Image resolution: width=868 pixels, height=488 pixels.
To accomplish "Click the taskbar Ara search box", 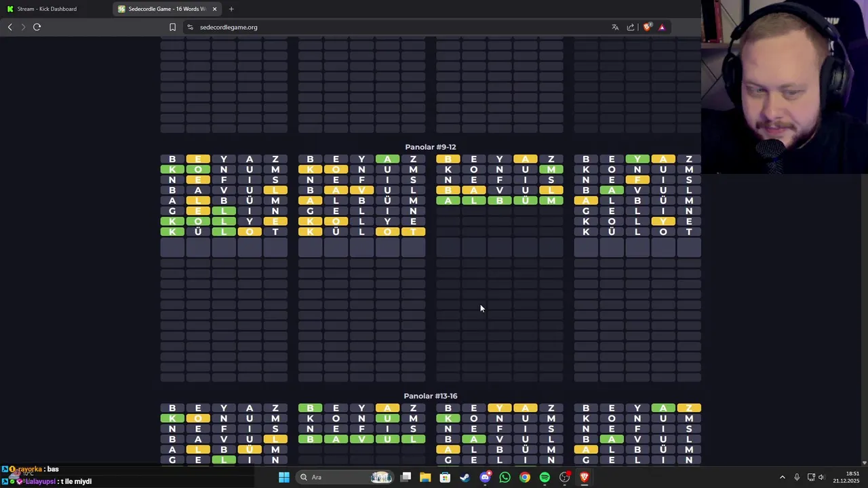I will pos(346,477).
